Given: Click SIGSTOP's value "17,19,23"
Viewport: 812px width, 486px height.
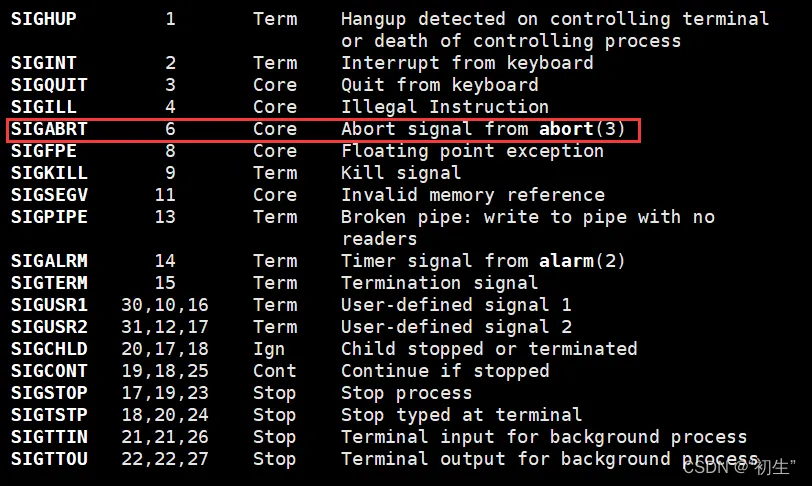Looking at the screenshot, I should point(164,393).
